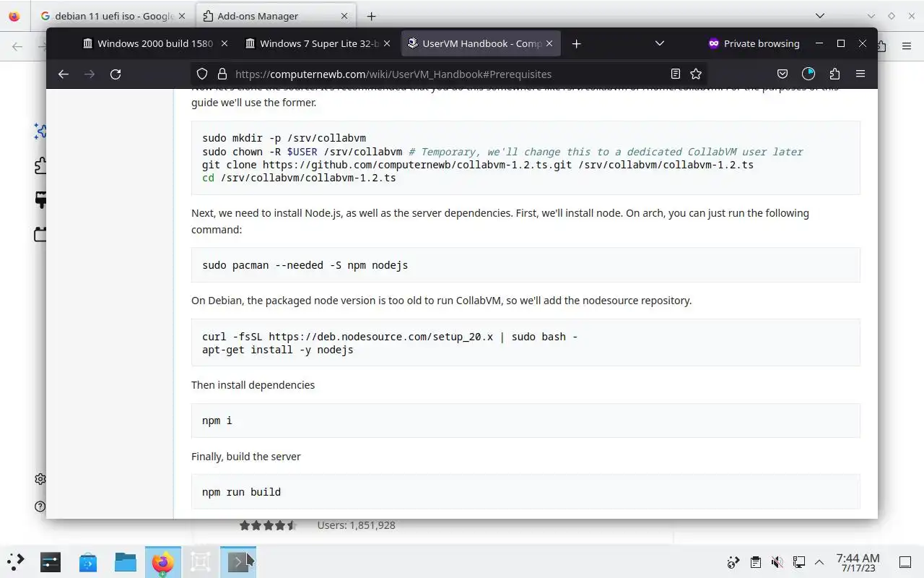Screen dimensions: 924x578
Task: Click show desktop button in panel
Action: [x=905, y=562]
